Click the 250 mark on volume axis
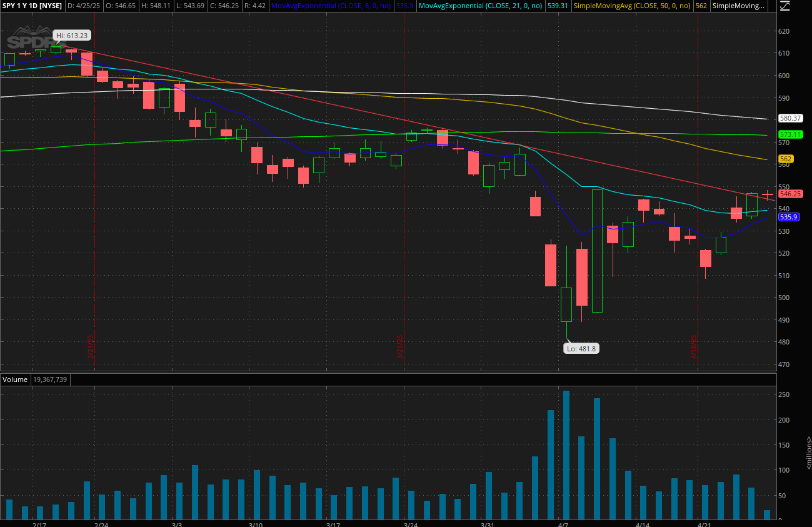This screenshot has width=812, height=527. point(784,394)
